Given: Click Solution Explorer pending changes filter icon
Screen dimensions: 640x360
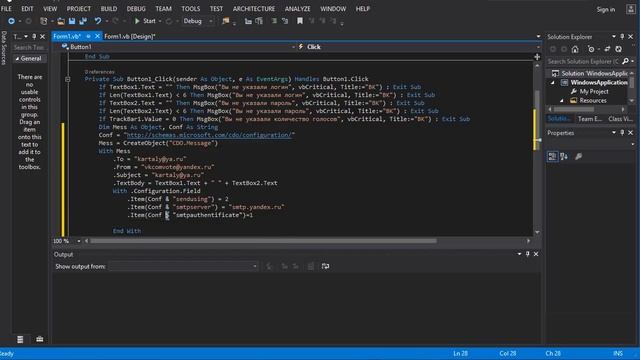Looking at the screenshot, I should click(591, 49).
